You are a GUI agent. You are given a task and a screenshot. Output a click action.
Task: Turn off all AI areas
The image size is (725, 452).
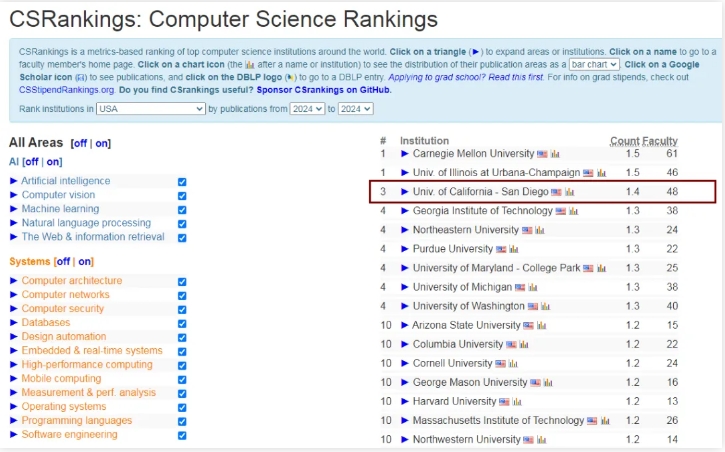click(x=31, y=162)
